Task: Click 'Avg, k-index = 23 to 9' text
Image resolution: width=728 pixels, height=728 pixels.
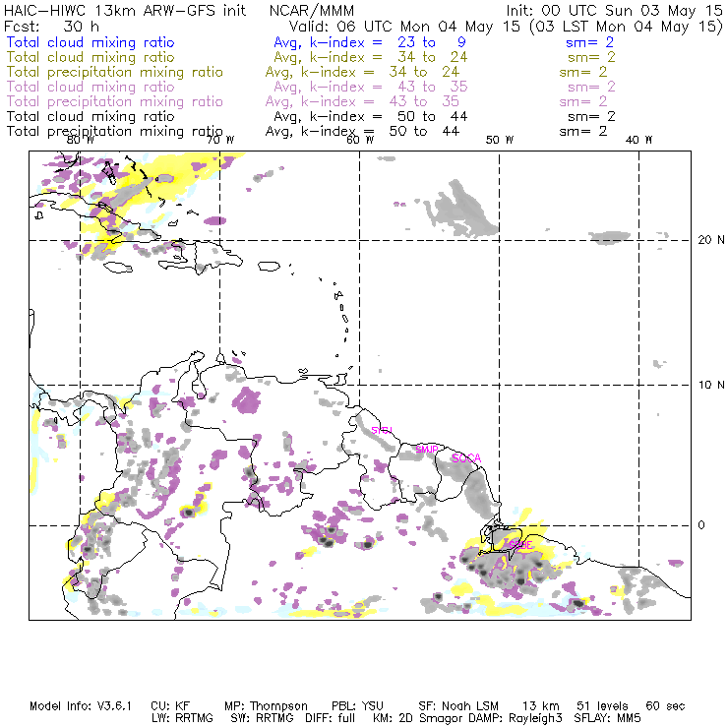Action: click(370, 42)
